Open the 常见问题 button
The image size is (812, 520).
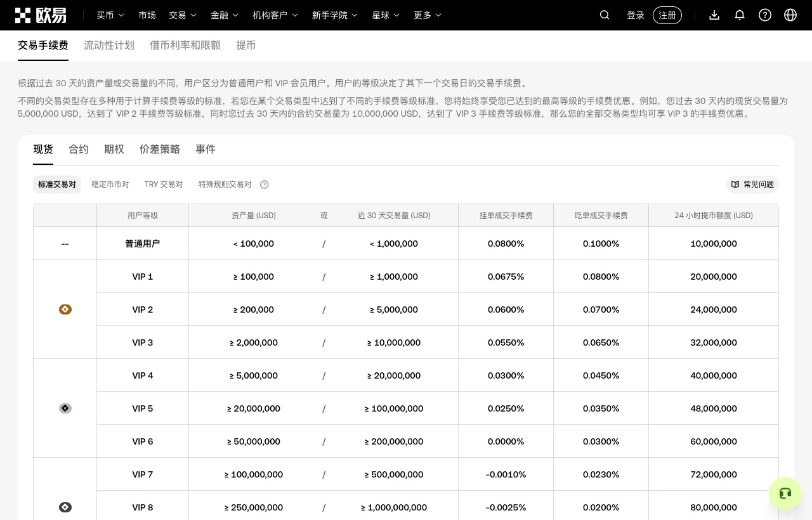point(752,185)
